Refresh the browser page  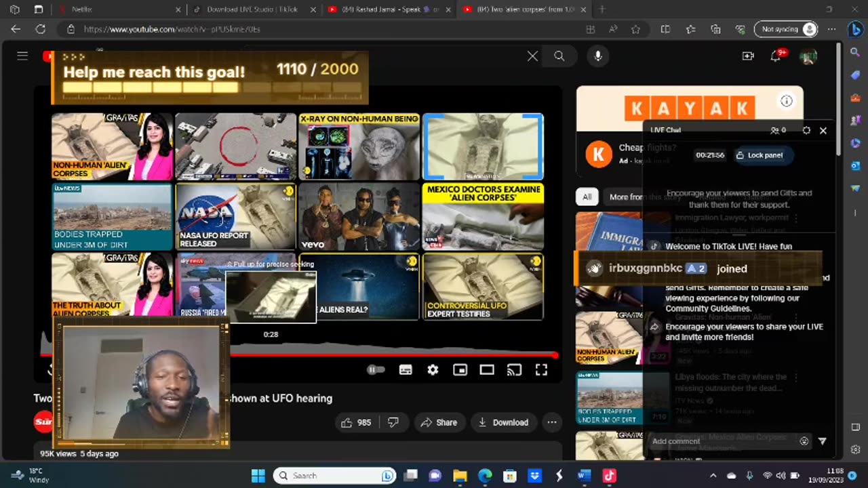coord(41,29)
